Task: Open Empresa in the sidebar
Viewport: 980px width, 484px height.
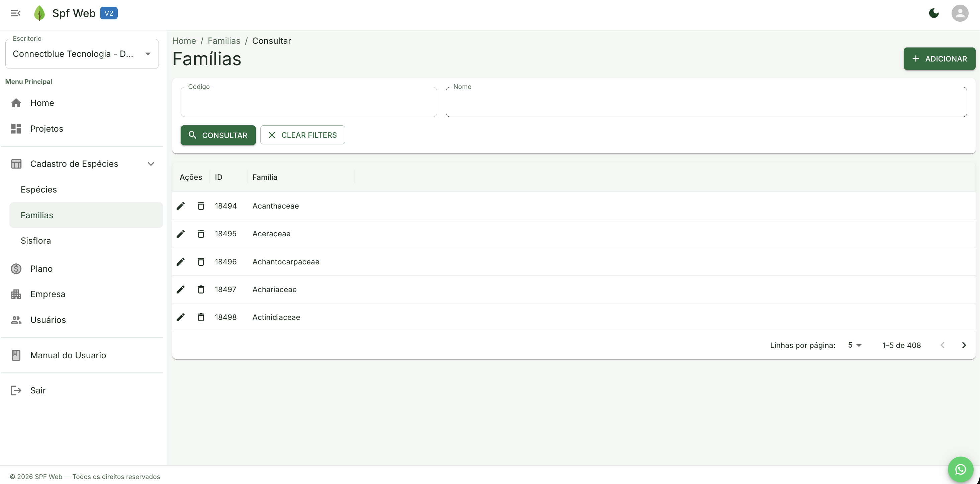Action: coord(82,294)
